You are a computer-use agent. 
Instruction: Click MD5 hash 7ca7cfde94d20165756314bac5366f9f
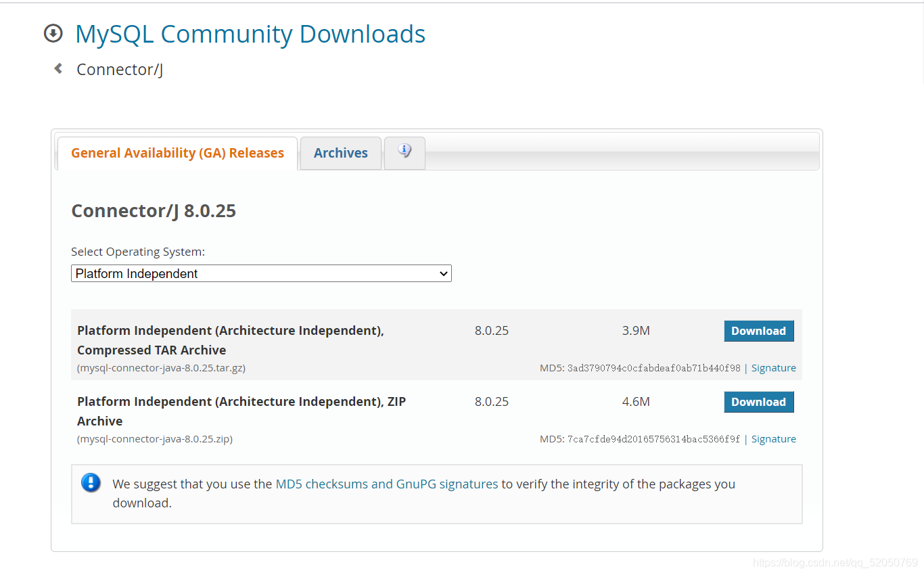(654, 439)
